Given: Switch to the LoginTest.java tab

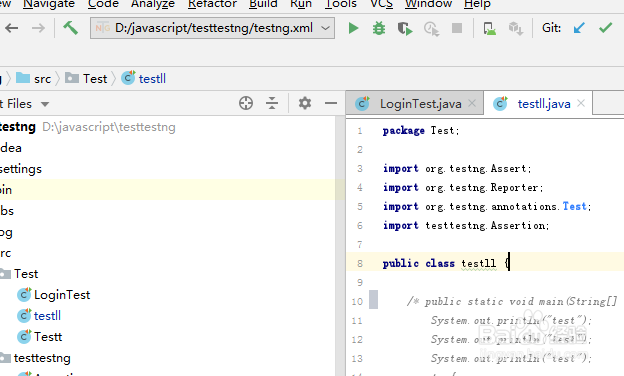Looking at the screenshot, I should (414, 104).
